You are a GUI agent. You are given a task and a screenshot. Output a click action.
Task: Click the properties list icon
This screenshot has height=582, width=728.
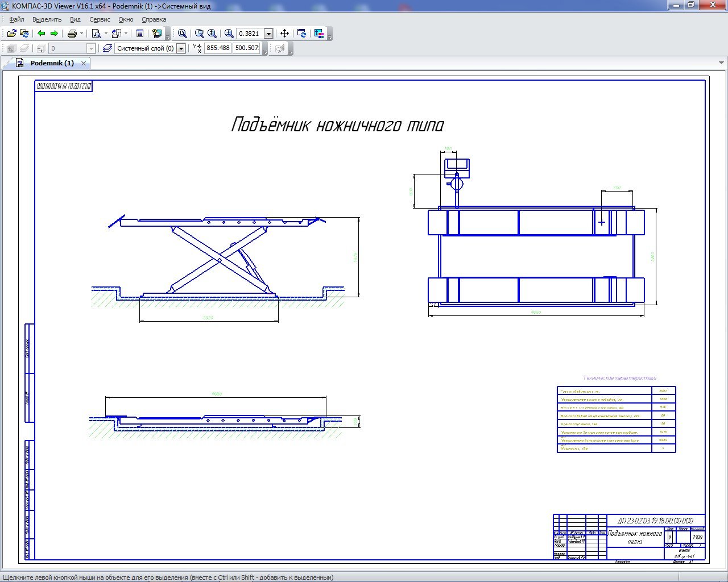[140, 34]
